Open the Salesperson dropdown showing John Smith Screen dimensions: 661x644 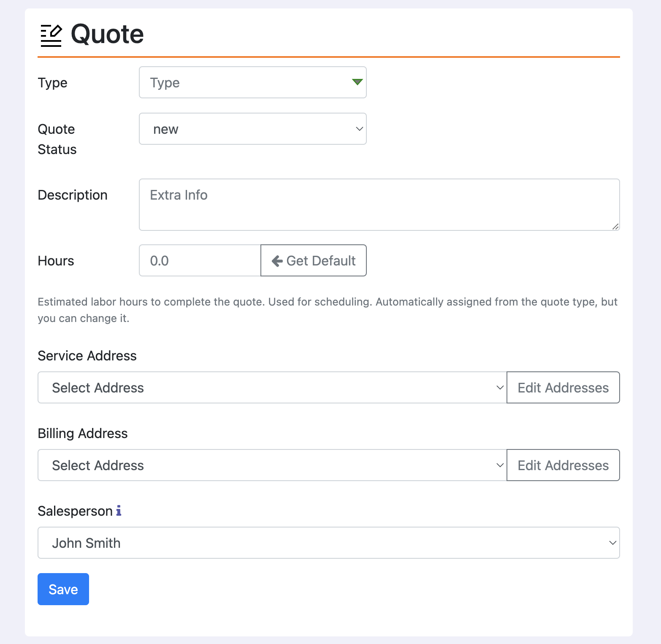click(x=328, y=543)
